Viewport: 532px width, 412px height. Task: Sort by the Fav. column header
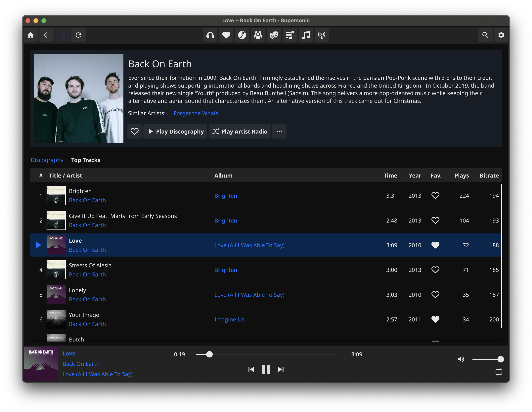click(436, 175)
